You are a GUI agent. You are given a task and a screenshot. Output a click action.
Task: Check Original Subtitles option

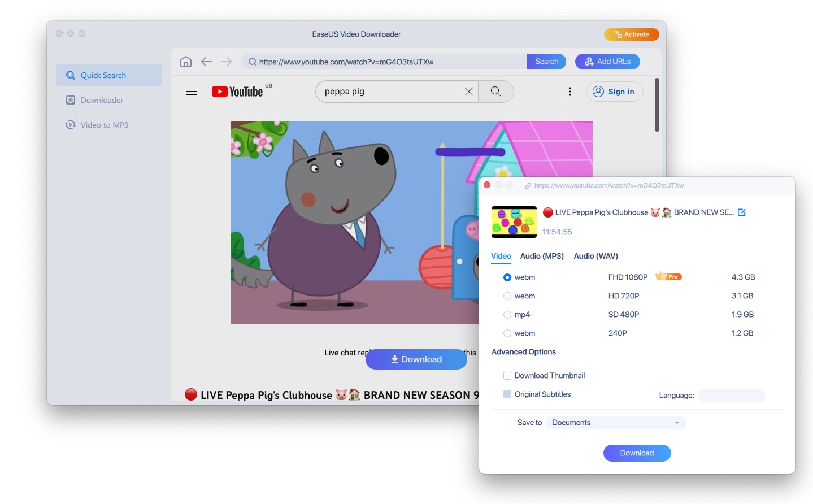coord(507,394)
